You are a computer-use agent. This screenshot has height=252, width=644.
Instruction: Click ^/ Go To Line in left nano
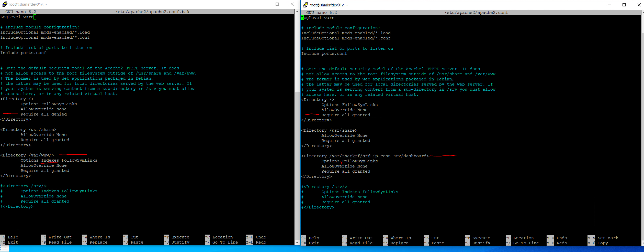click(221, 242)
